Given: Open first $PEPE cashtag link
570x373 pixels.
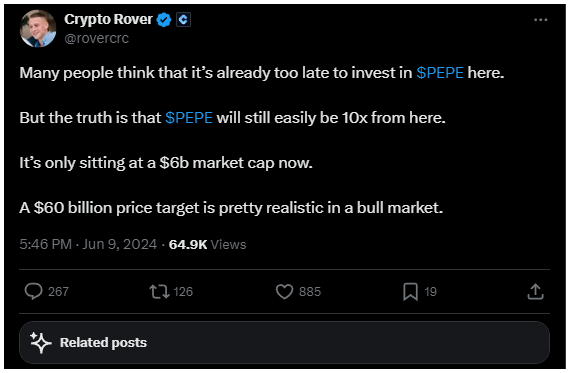Looking at the screenshot, I should click(x=440, y=73).
